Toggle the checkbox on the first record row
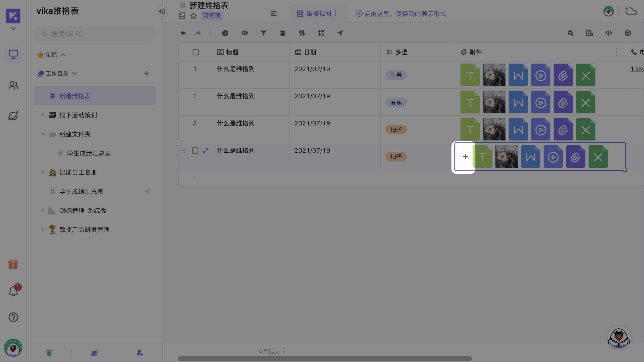This screenshot has width=644, height=362. tap(195, 69)
